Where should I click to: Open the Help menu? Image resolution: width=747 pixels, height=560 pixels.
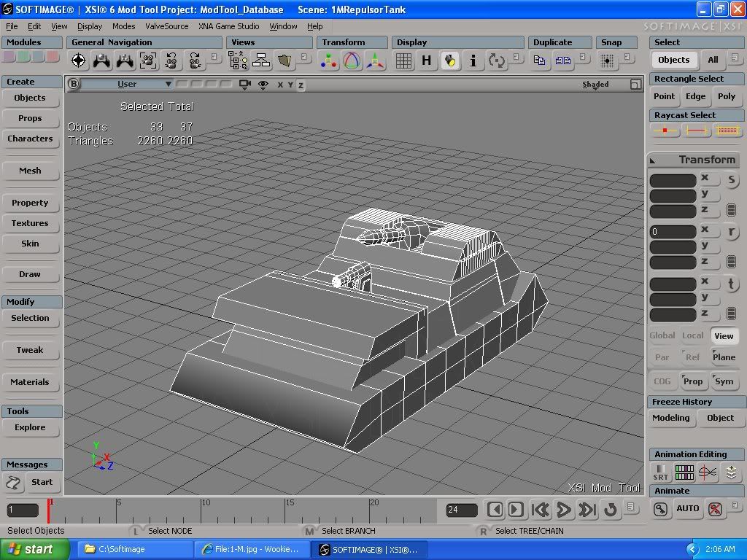pos(314,26)
